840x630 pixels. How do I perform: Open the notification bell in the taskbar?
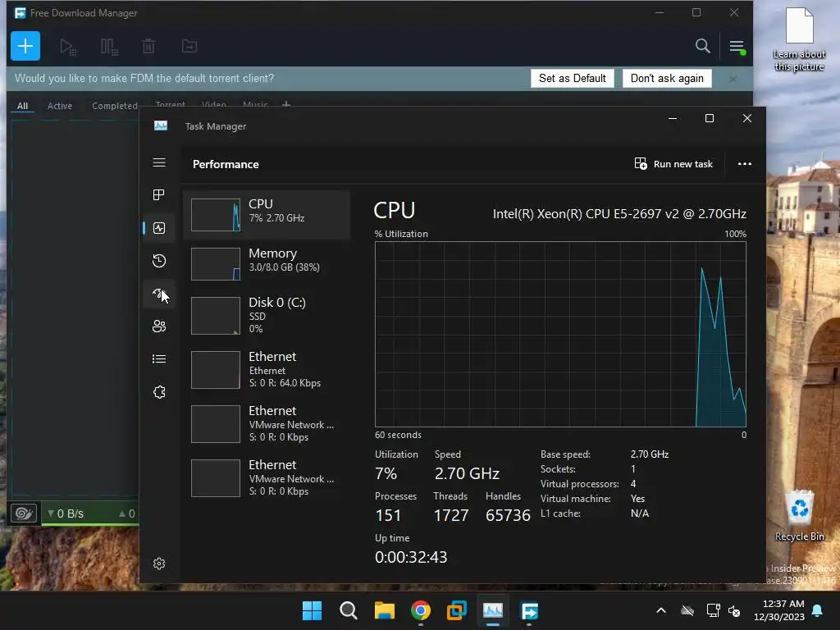(818, 610)
